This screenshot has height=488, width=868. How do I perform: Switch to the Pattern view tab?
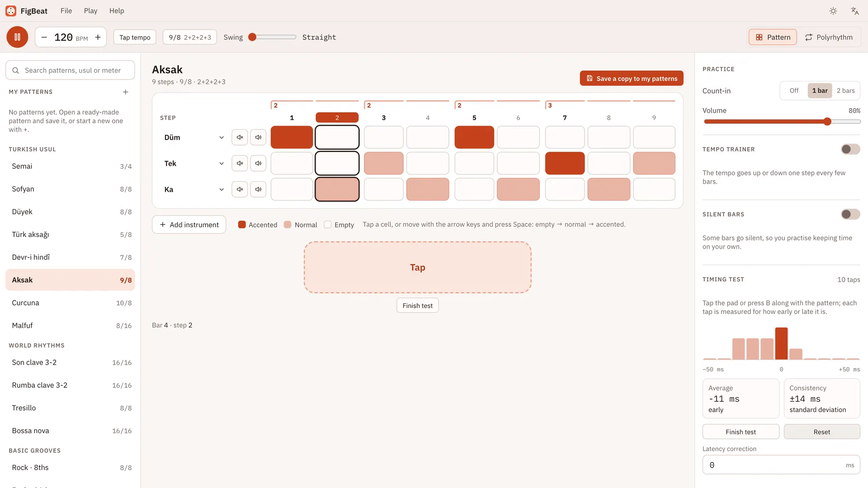[773, 37]
